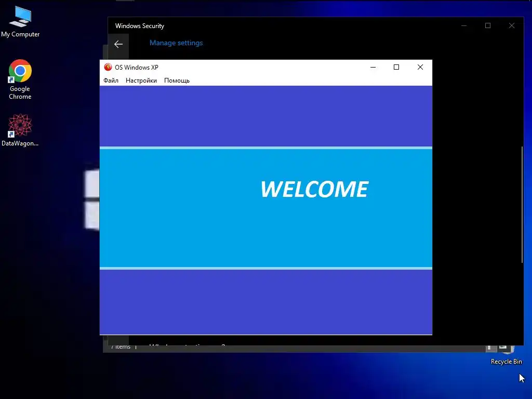Image resolution: width=532 pixels, height=399 pixels.
Task: Click the Windows Security vertical scrollbar
Action: point(522,204)
